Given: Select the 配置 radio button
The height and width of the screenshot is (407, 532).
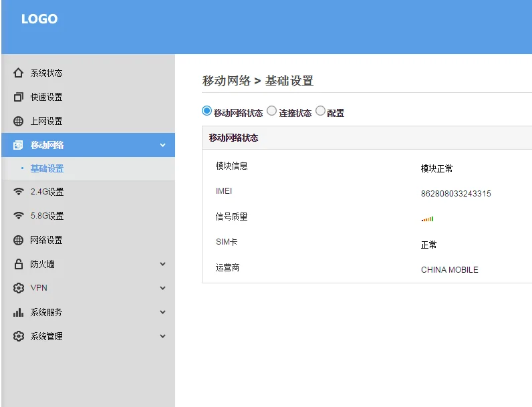Looking at the screenshot, I should (320, 111).
